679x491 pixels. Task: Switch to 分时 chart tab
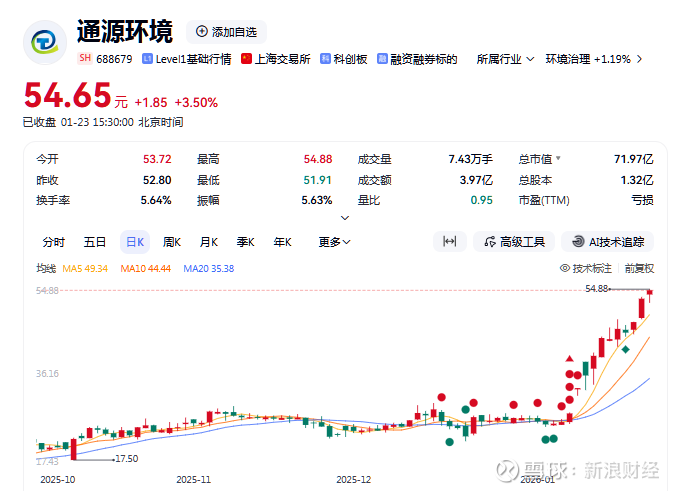point(54,242)
